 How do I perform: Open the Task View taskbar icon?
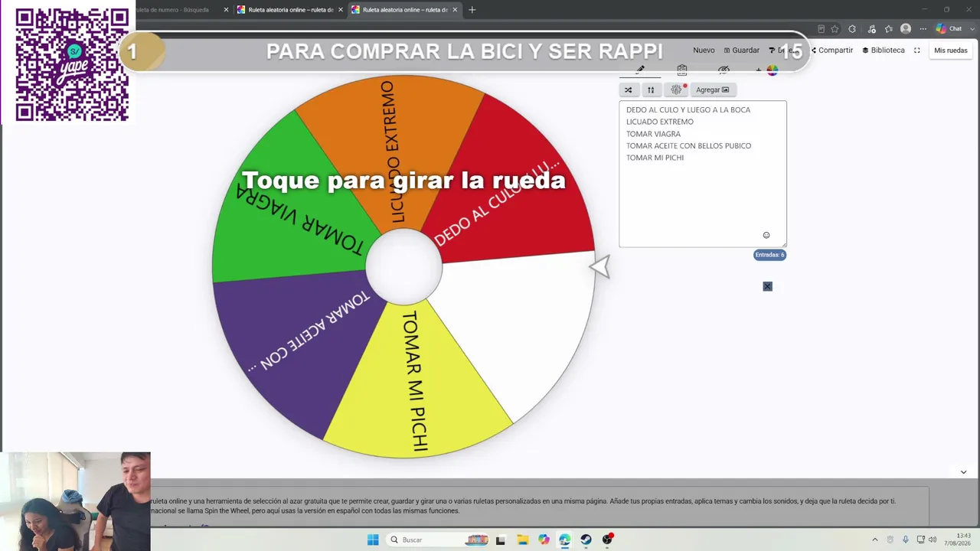(501, 540)
